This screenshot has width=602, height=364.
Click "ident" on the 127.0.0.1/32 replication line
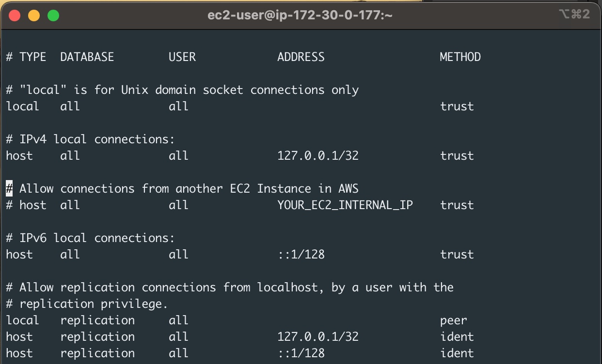click(x=457, y=337)
